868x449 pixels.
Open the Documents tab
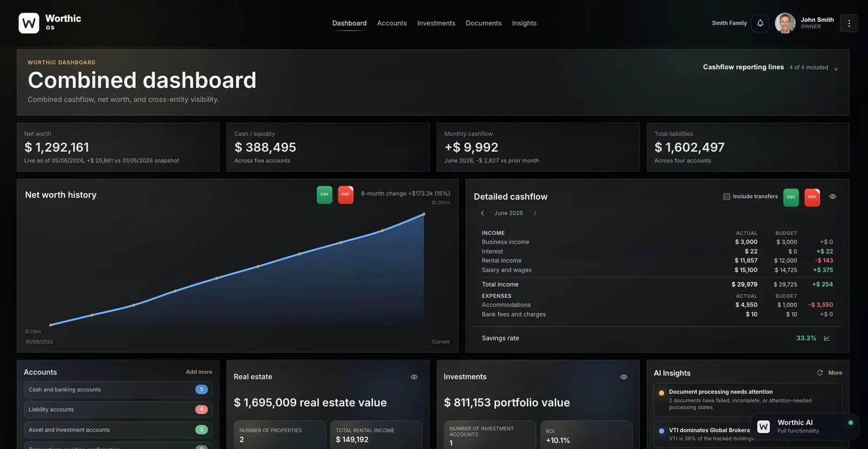483,23
